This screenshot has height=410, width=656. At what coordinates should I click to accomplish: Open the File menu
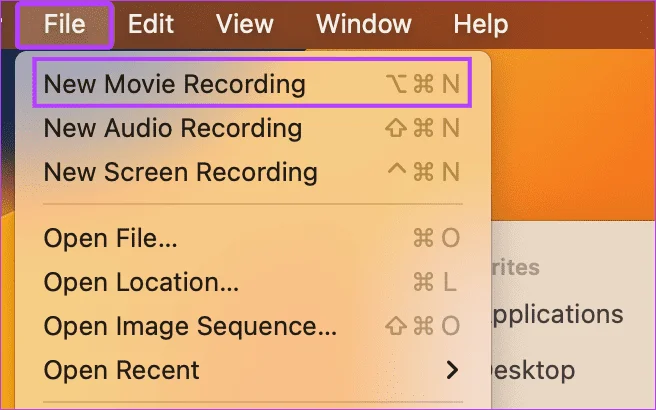[x=64, y=24]
